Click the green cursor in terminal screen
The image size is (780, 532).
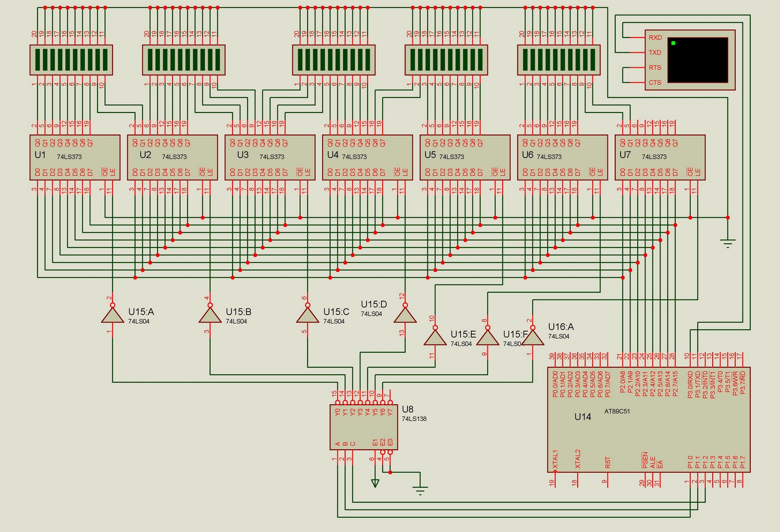point(673,43)
